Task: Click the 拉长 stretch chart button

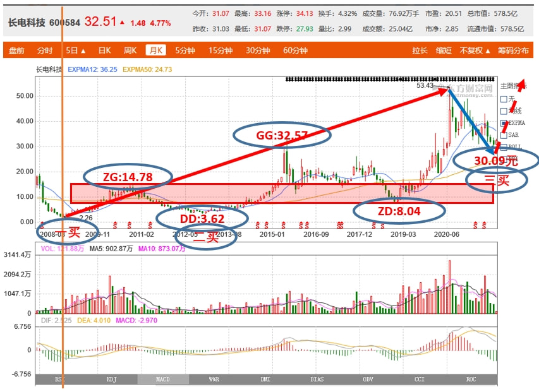Action: [420, 50]
